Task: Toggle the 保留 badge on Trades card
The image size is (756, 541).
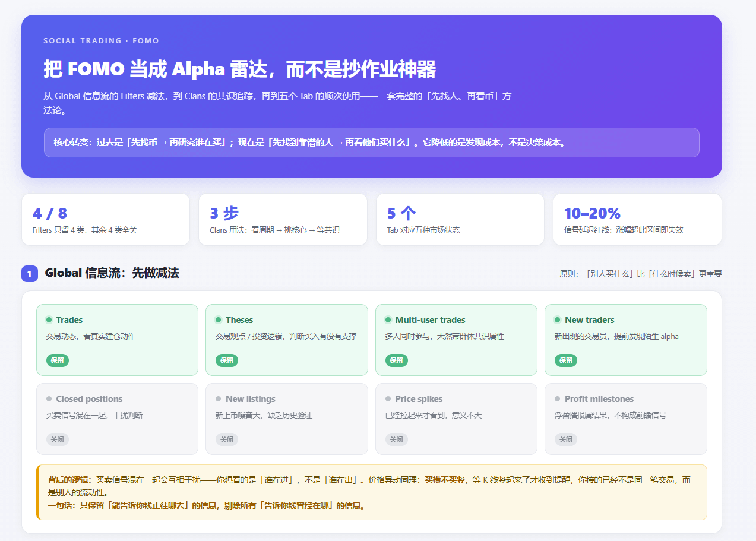Action: (58, 360)
